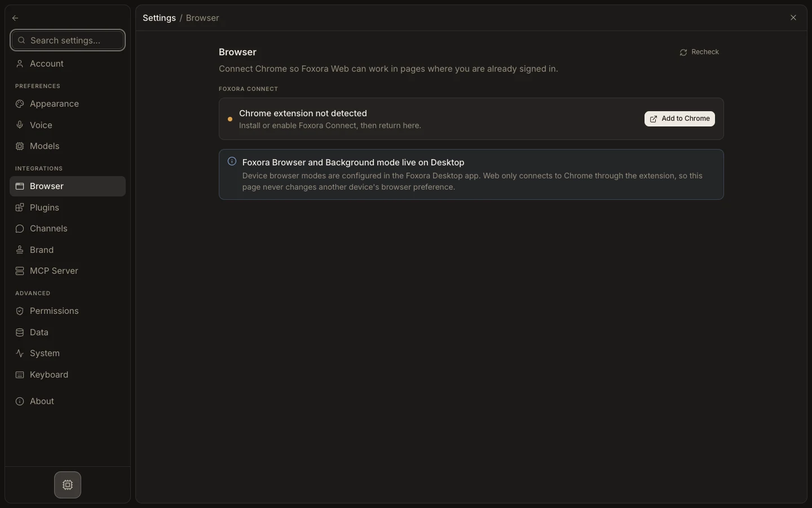Click the search settings field

tap(68, 41)
